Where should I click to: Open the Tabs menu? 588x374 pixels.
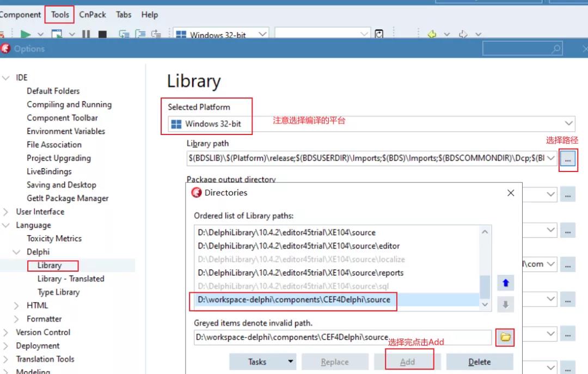tap(124, 15)
